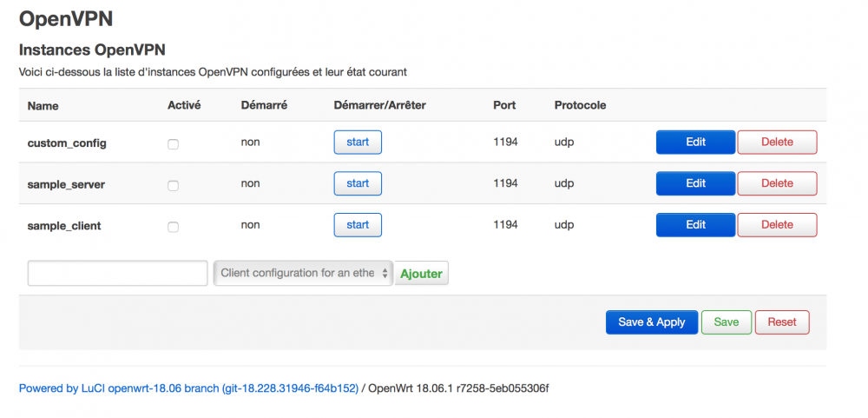The height and width of the screenshot is (418, 868).
Task: Open Edit for sample_server
Action: click(x=695, y=183)
